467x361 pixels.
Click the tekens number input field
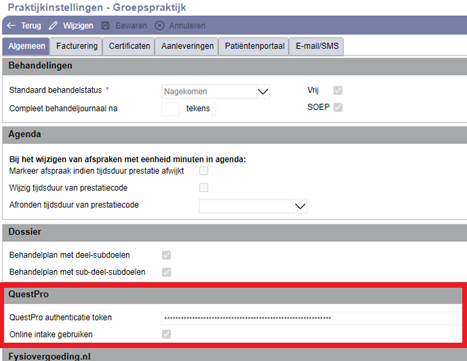tap(170, 109)
